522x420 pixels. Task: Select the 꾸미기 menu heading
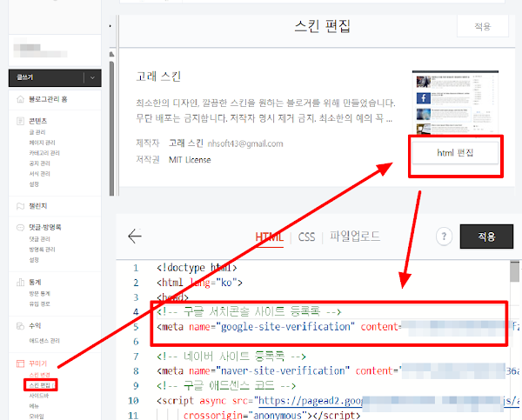(x=37, y=363)
